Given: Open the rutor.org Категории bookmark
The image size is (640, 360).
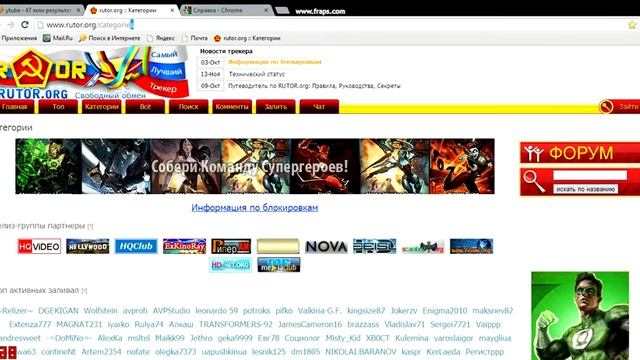Looking at the screenshot, I should pos(247,38).
